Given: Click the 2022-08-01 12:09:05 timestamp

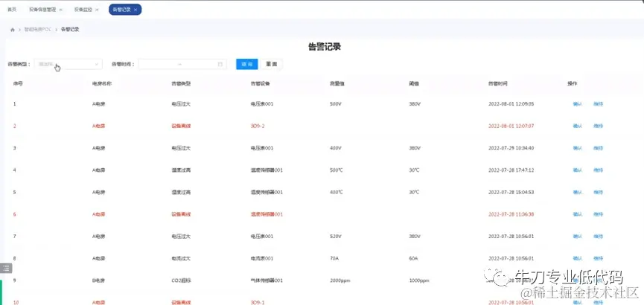Looking at the screenshot, I should pyautogui.click(x=511, y=104).
